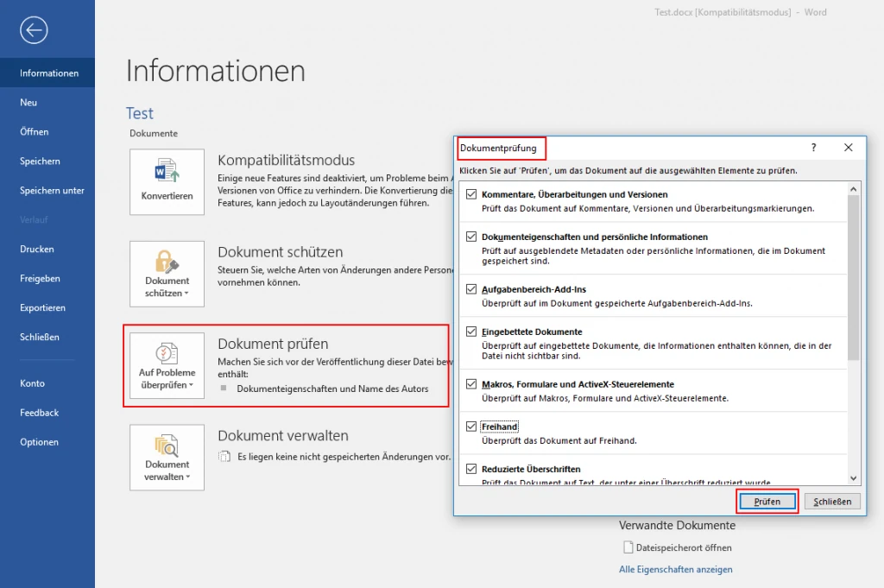Open the Exportieren page
Viewport: 884px width, 588px height.
pyautogui.click(x=47, y=307)
